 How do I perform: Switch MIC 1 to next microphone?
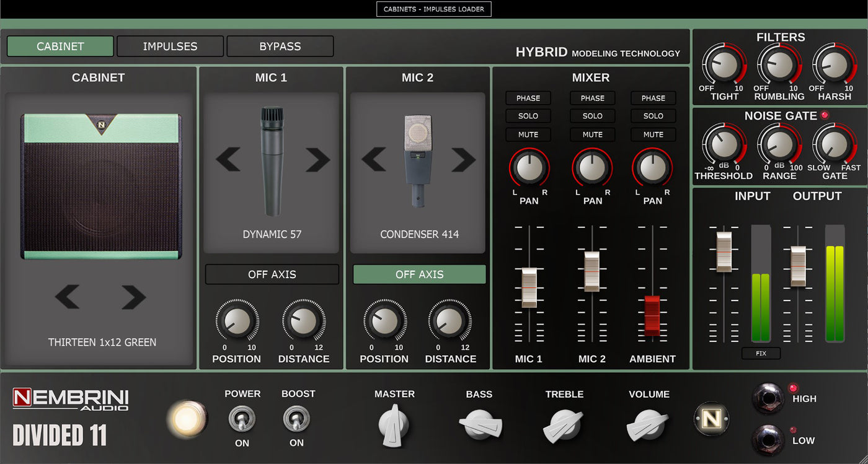tap(317, 160)
